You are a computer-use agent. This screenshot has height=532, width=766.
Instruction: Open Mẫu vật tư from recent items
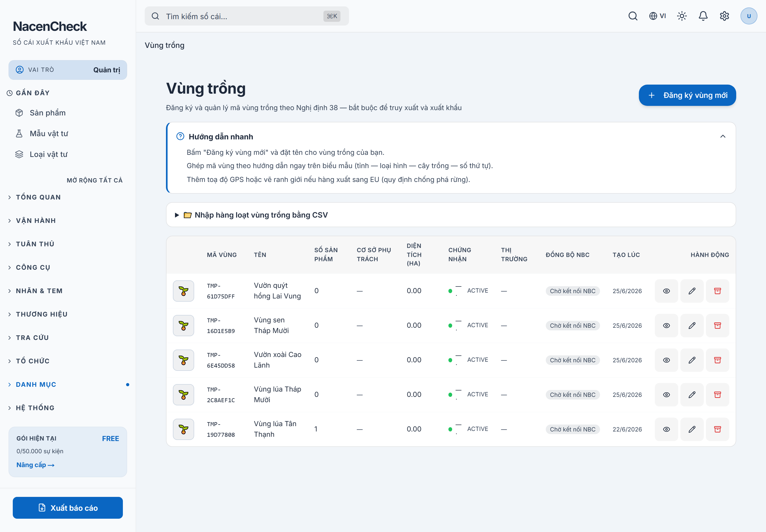pyautogui.click(x=68, y=134)
